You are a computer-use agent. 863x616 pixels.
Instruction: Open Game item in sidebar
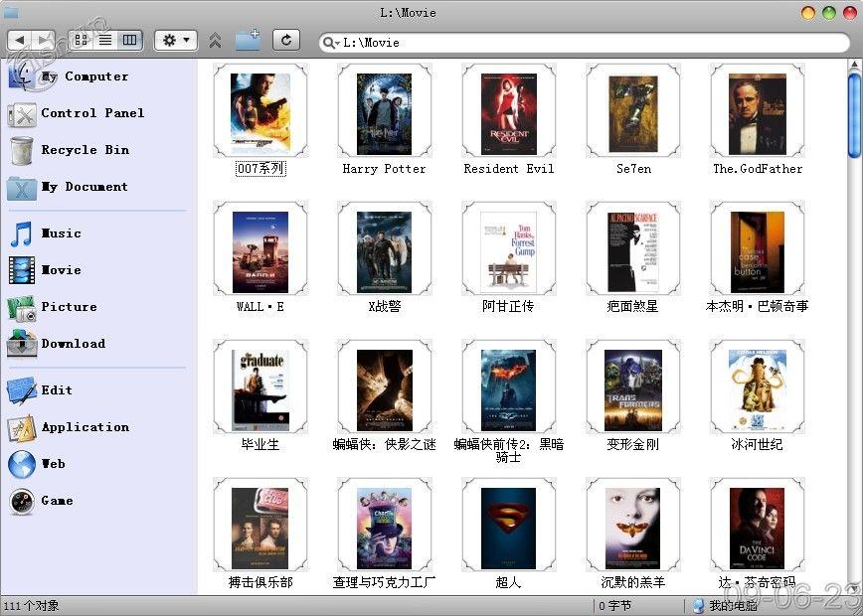point(41,501)
